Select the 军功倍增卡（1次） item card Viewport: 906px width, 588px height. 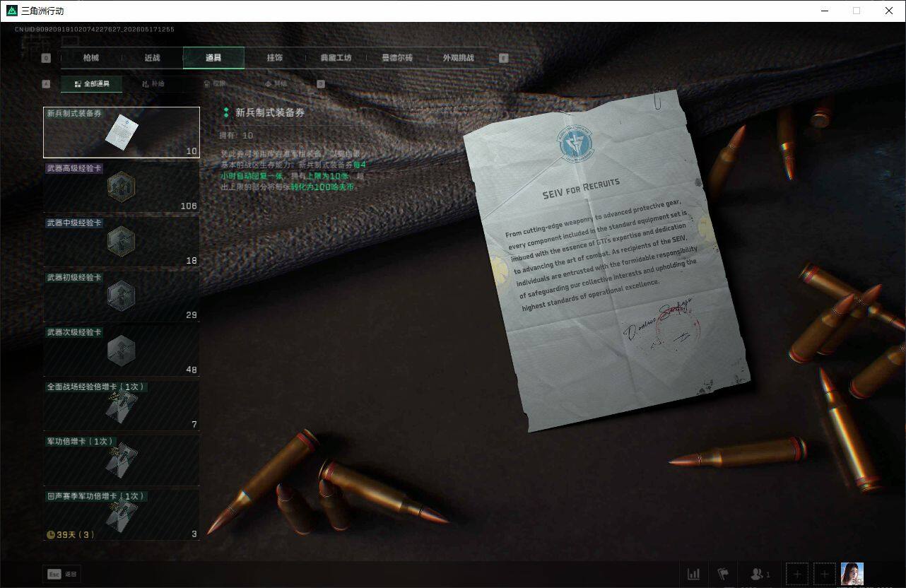click(122, 460)
